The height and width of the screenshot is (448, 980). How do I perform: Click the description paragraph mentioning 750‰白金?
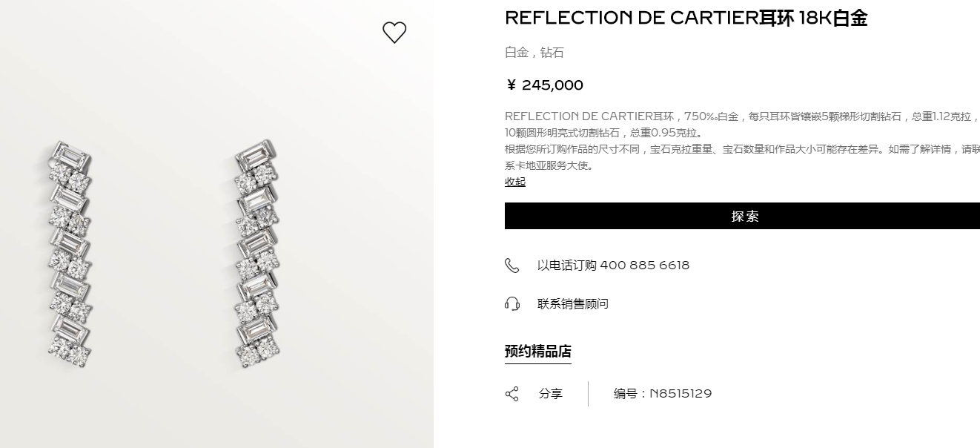click(741, 125)
